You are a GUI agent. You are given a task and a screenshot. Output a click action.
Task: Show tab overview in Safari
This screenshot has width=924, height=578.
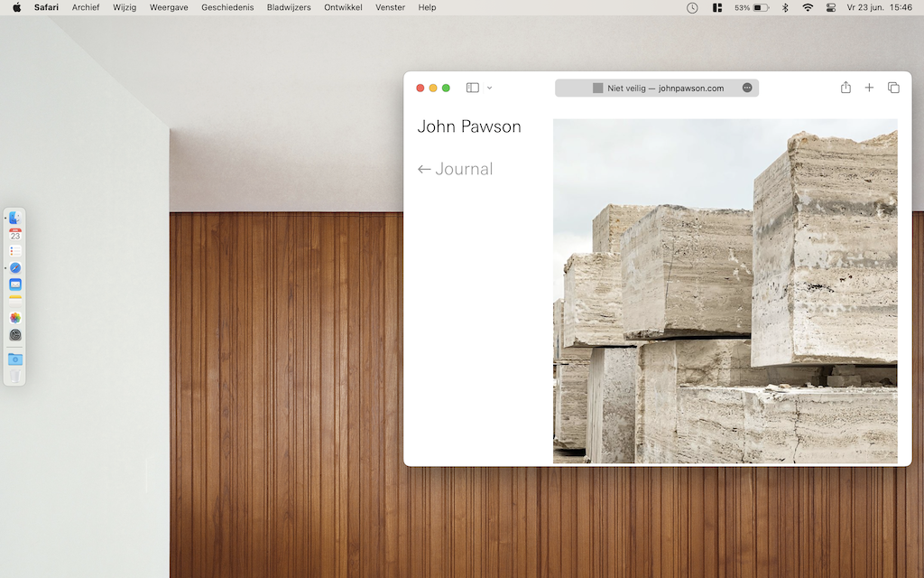pos(893,88)
